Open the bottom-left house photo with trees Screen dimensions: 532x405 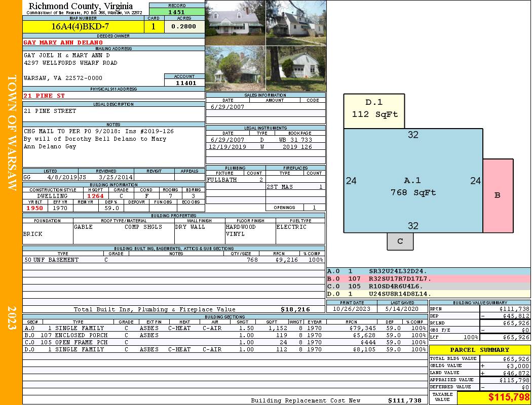click(236, 68)
